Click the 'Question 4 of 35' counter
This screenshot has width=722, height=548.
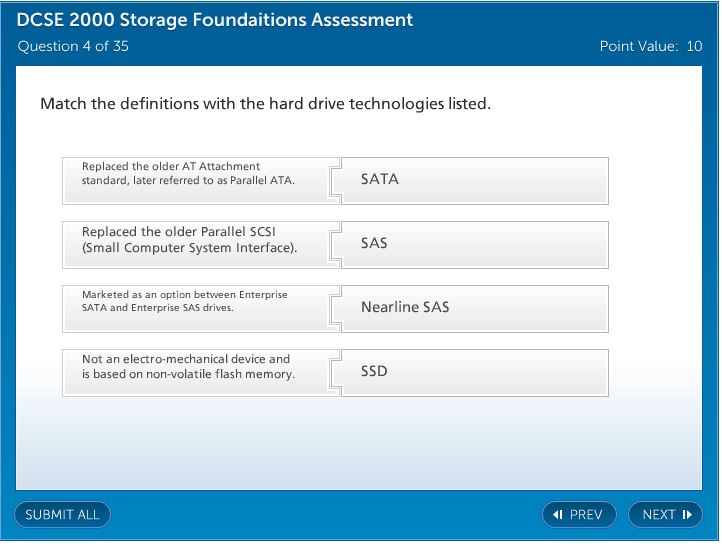click(73, 46)
